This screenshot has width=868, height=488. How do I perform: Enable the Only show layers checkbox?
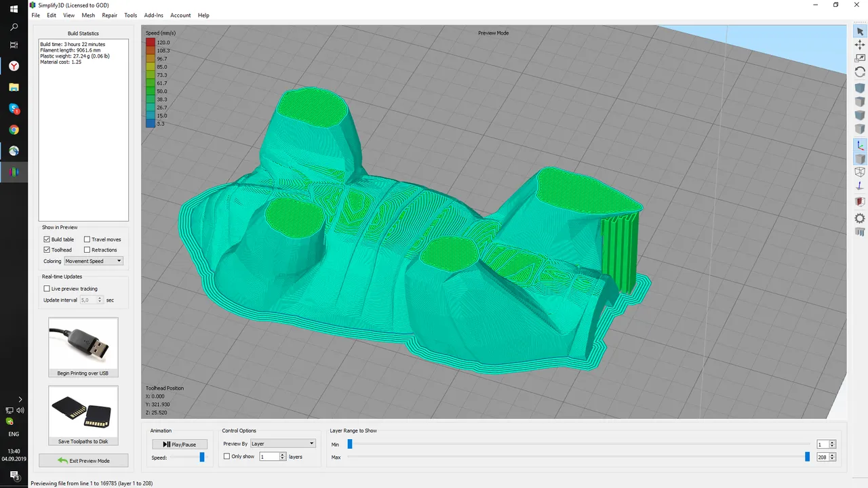[x=227, y=457]
